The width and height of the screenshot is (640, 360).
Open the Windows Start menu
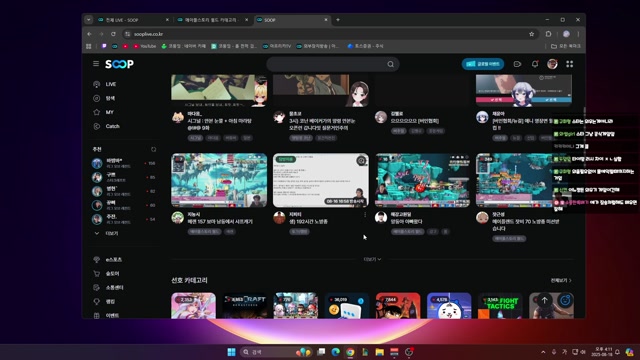click(231, 352)
